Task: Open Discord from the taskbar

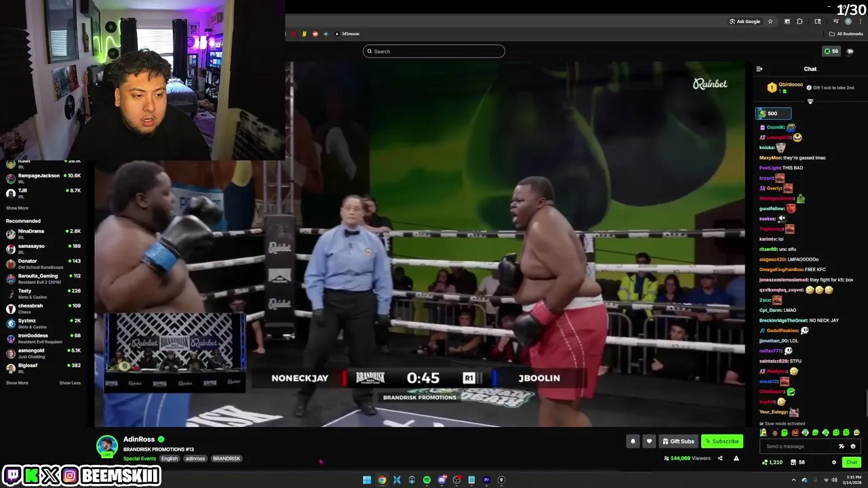Action: pos(441,480)
